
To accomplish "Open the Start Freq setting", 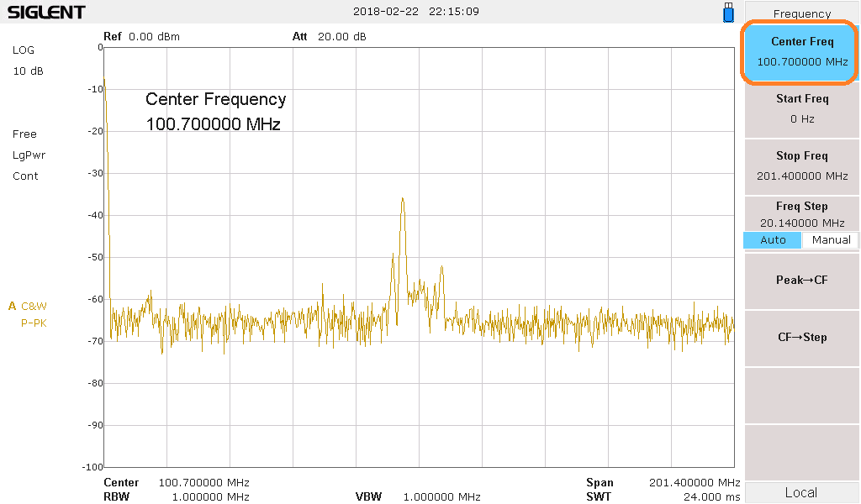I will 801,108.
